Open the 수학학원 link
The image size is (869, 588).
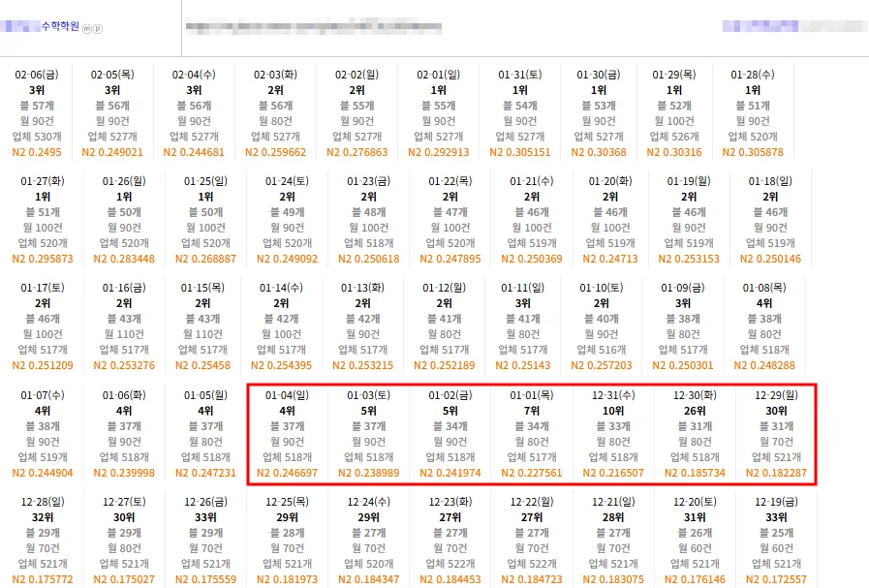(x=60, y=26)
